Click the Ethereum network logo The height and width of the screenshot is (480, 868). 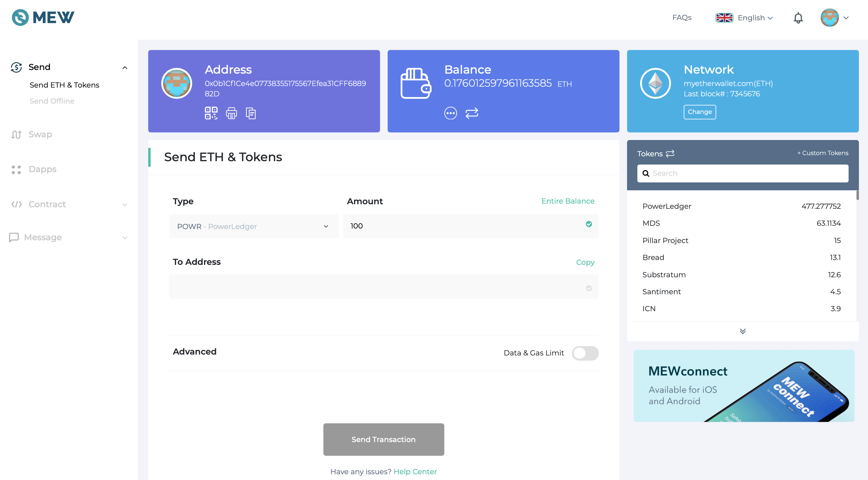point(655,83)
